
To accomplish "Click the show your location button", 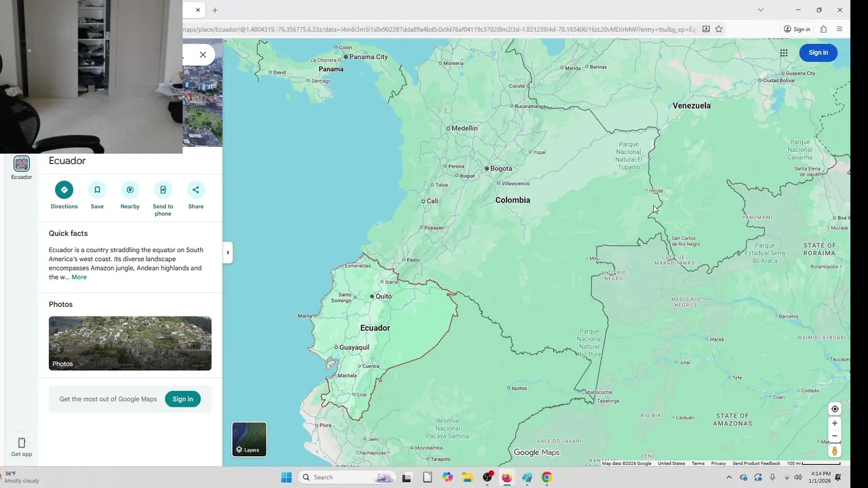I will [835, 409].
